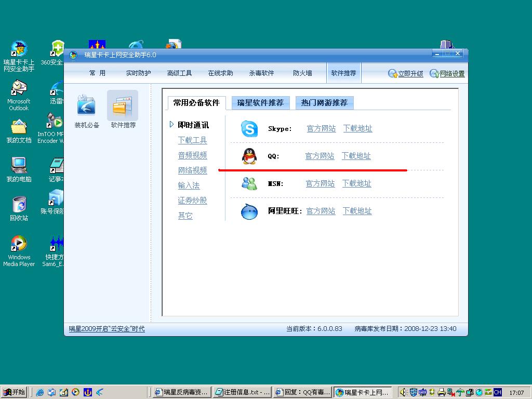This screenshot has height=399, width=532.
Task: Click the 立即升级 upgrade icon
Action: pyautogui.click(x=393, y=74)
